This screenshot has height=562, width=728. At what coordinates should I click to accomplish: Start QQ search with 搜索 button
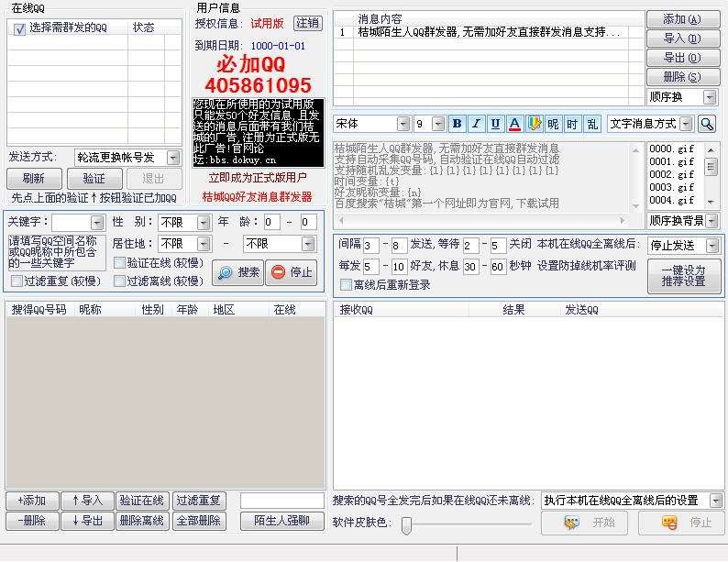(237, 272)
